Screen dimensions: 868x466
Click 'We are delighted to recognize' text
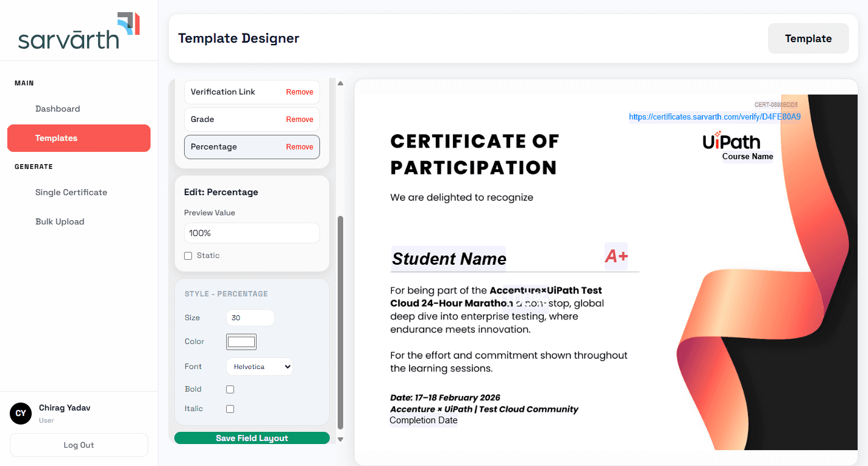coord(462,198)
